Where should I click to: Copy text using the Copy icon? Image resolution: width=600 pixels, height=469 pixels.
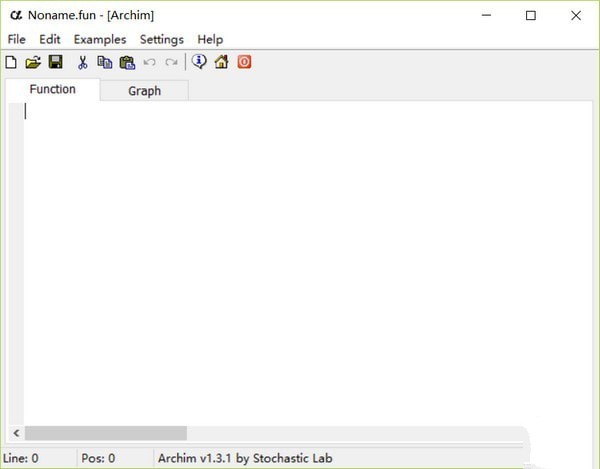pyautogui.click(x=104, y=62)
